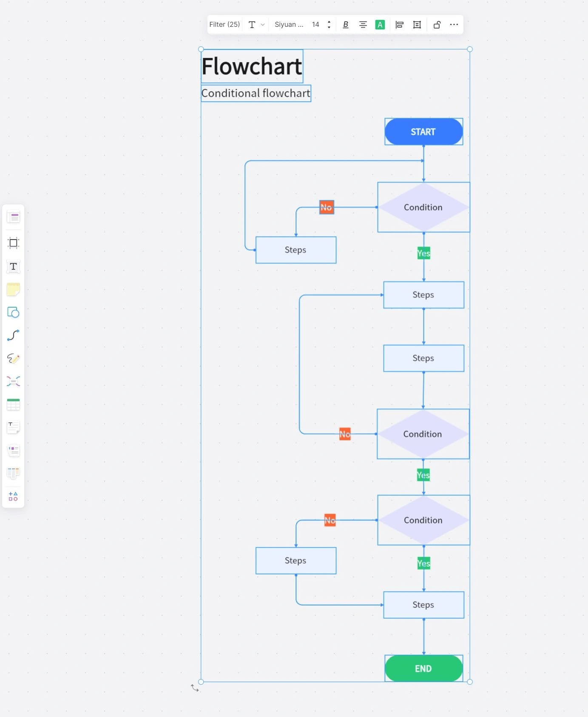Image resolution: width=588 pixels, height=717 pixels.
Task: Open text alignment options
Action: (363, 25)
